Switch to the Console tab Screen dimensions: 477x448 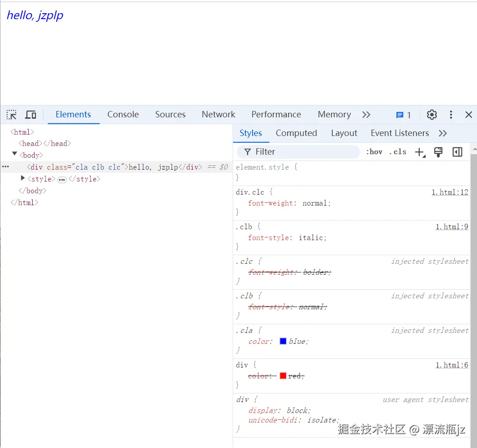click(123, 114)
